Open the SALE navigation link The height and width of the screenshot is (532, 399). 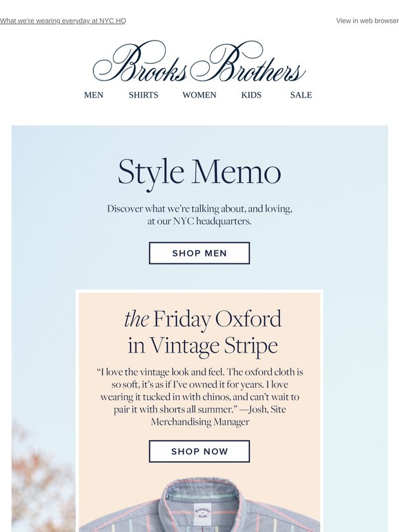point(301,95)
